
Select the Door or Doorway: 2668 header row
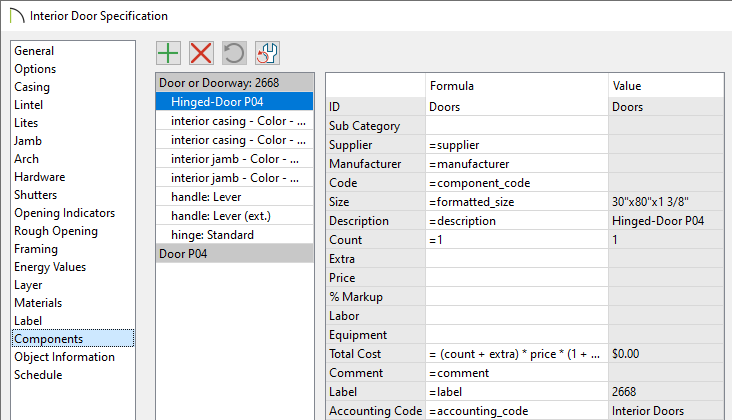coord(235,83)
